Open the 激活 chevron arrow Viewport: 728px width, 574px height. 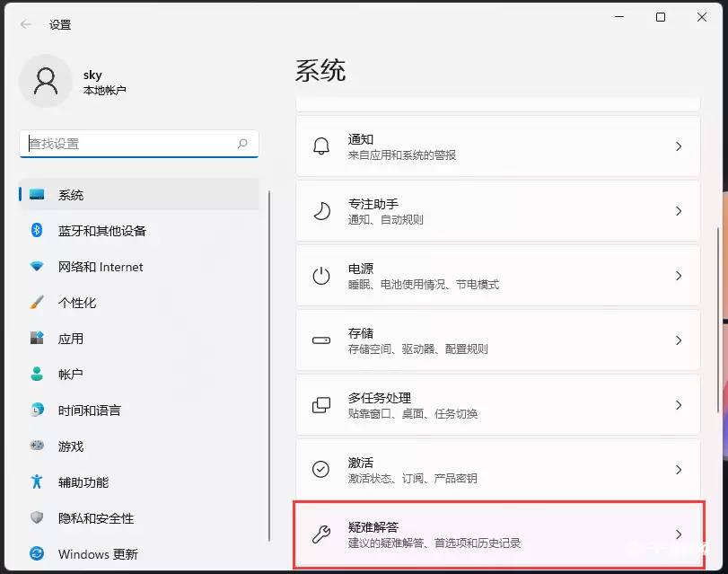pos(679,470)
